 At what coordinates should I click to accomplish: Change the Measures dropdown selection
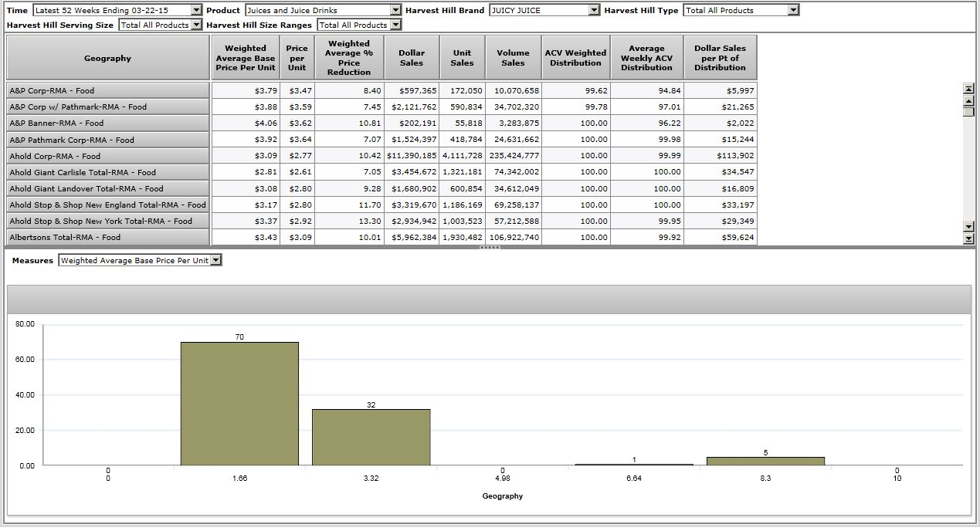pyautogui.click(x=216, y=260)
